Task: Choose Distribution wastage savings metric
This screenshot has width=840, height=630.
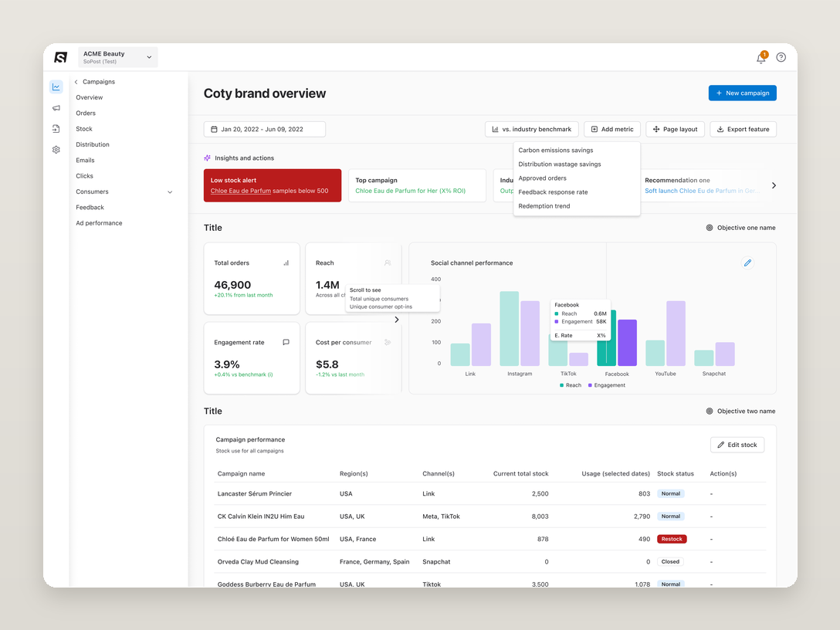Action: [559, 164]
